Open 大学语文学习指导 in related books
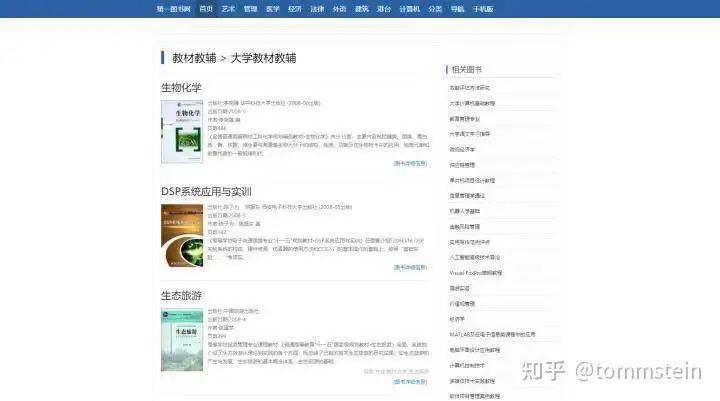Screen dimensions: 720x401 470,134
